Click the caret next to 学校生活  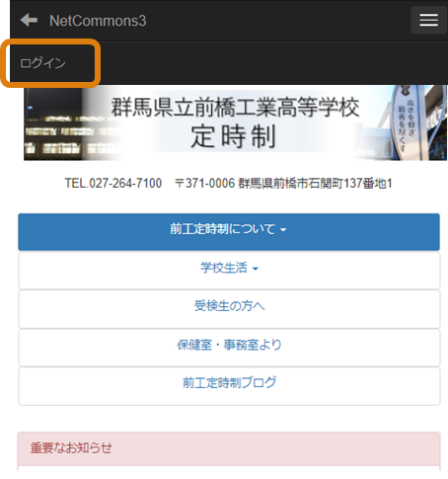click(x=256, y=269)
